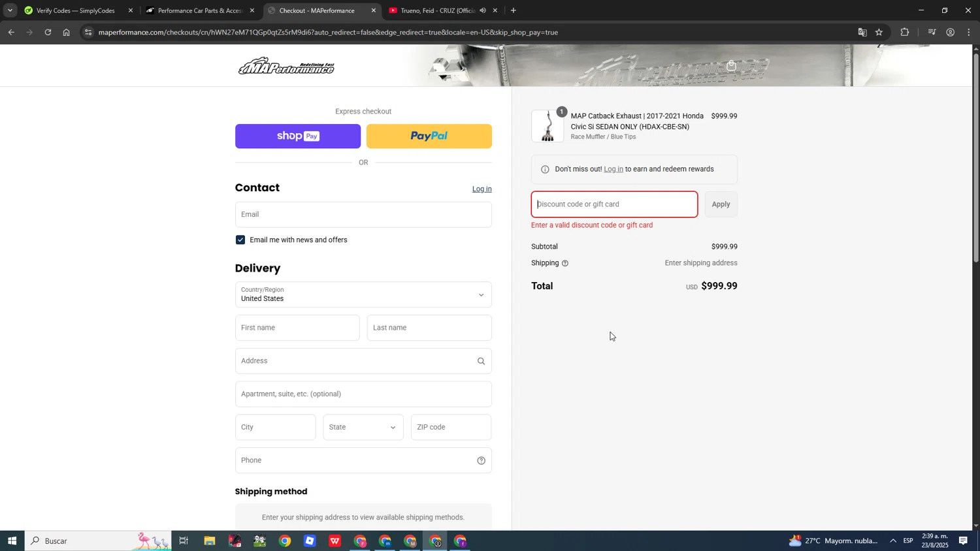Click the ZIP code field
The width and height of the screenshot is (980, 551).
click(451, 427)
